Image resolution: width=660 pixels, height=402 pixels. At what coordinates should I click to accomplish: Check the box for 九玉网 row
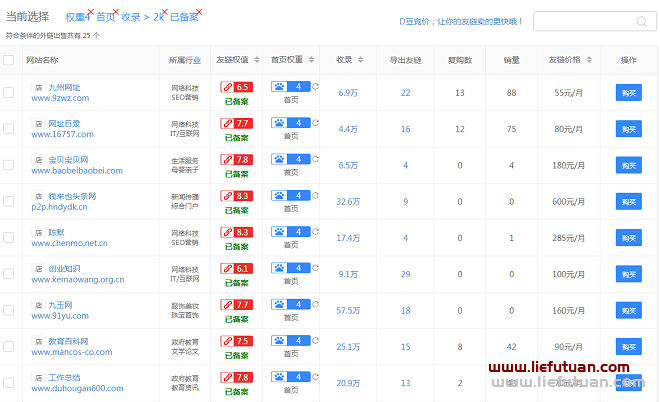8,310
